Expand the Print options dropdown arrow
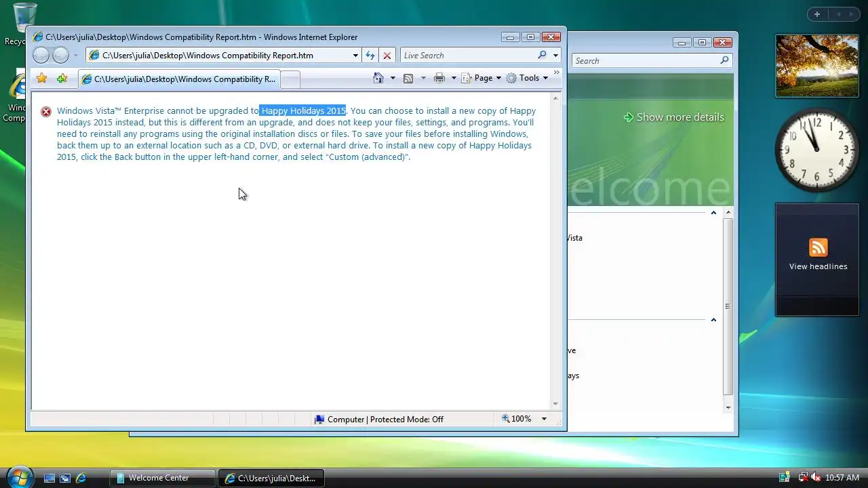Viewport: 868px width, 488px height. [x=454, y=79]
